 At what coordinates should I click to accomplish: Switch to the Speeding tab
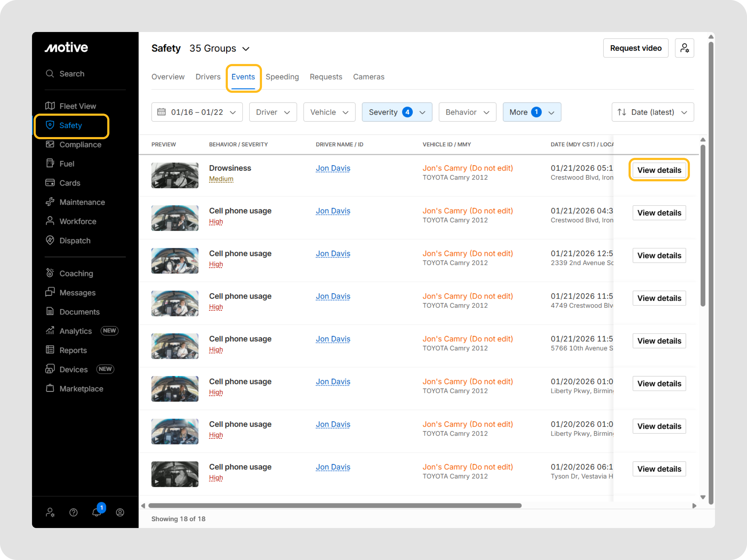click(282, 77)
